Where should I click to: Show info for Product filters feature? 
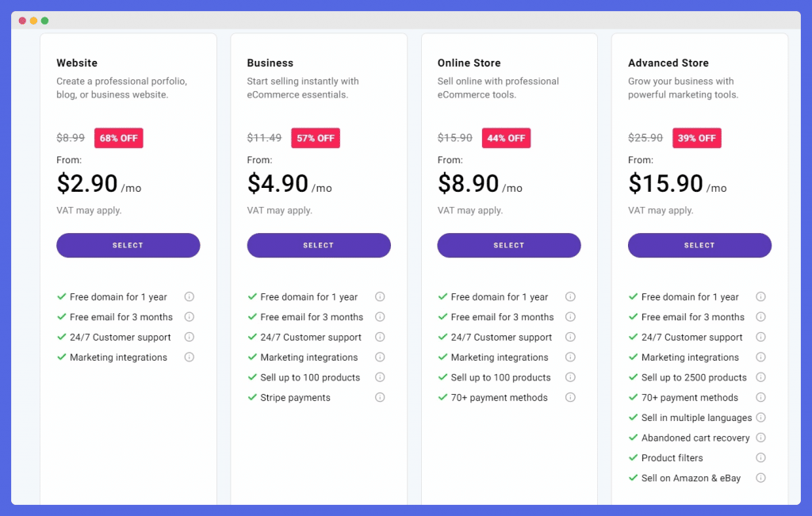point(760,457)
